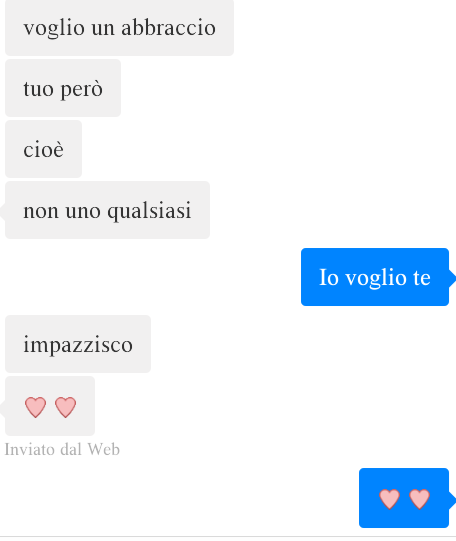Image resolution: width=456 pixels, height=541 pixels.
Task: Select the 'impazzisco' message bubble
Action: click(x=78, y=344)
